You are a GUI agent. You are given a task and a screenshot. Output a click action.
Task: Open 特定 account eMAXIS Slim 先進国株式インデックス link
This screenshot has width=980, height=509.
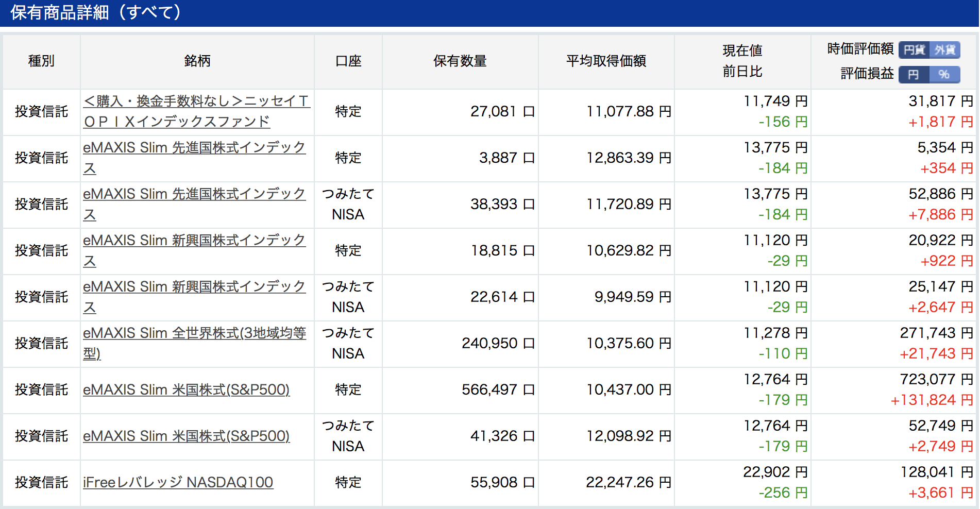[x=194, y=158]
